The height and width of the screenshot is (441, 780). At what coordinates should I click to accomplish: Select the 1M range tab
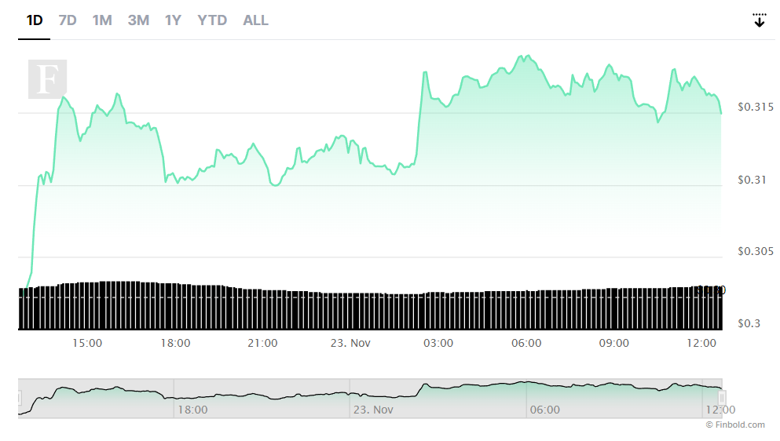click(x=102, y=20)
